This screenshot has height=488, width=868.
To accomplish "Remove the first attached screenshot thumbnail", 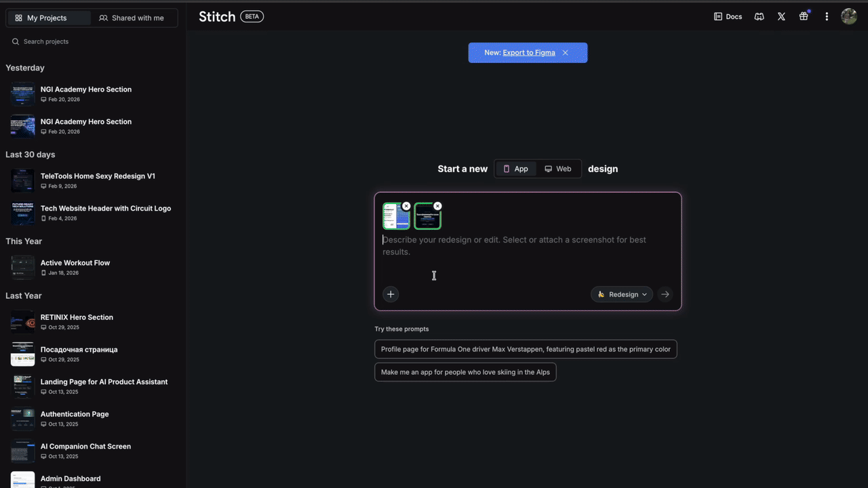I will click(406, 205).
